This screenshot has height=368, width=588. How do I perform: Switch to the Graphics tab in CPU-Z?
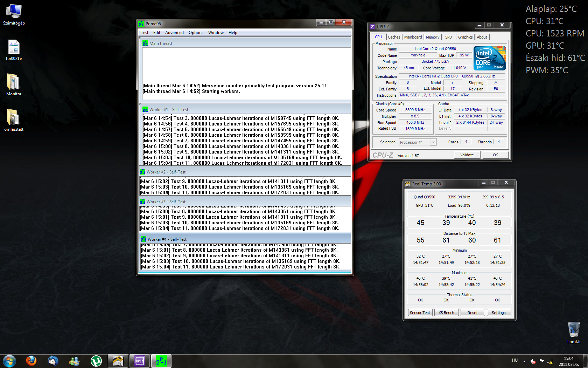click(x=465, y=37)
